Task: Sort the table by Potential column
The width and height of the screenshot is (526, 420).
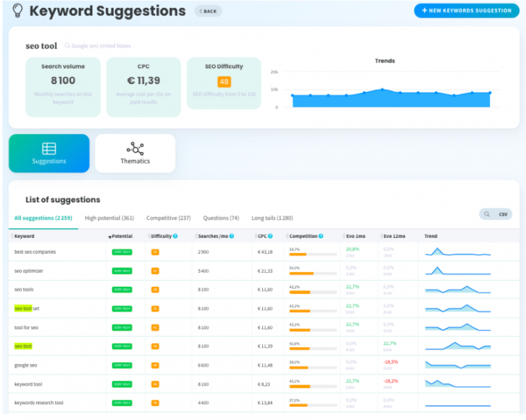Action: tap(120, 236)
